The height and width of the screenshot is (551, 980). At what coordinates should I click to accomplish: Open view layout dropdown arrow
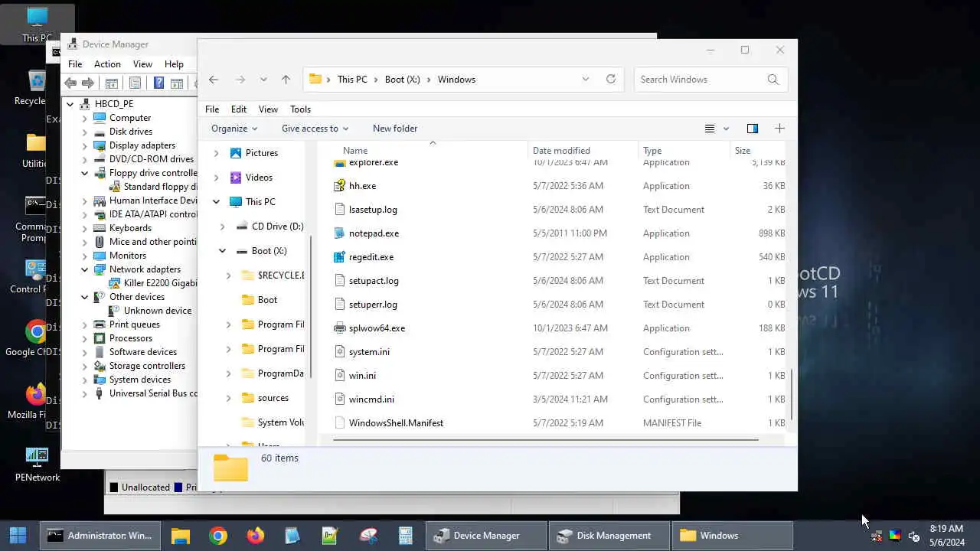click(x=726, y=129)
